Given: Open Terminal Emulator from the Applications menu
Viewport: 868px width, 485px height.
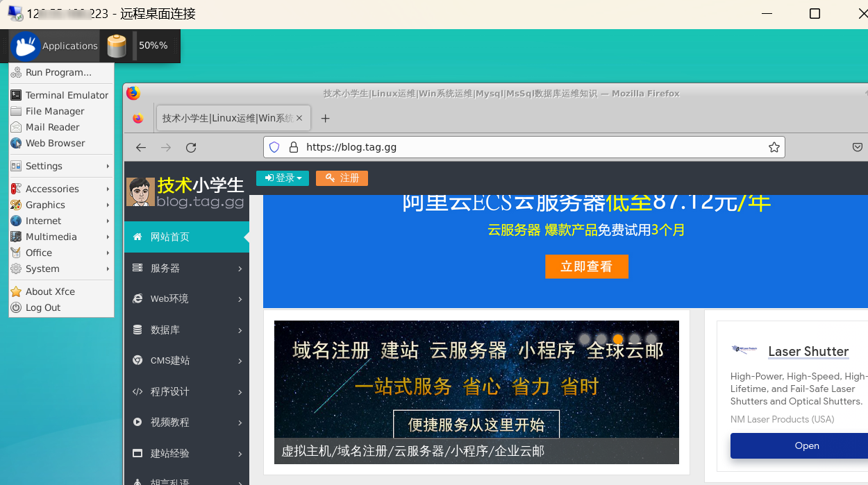Looking at the screenshot, I should tap(67, 95).
